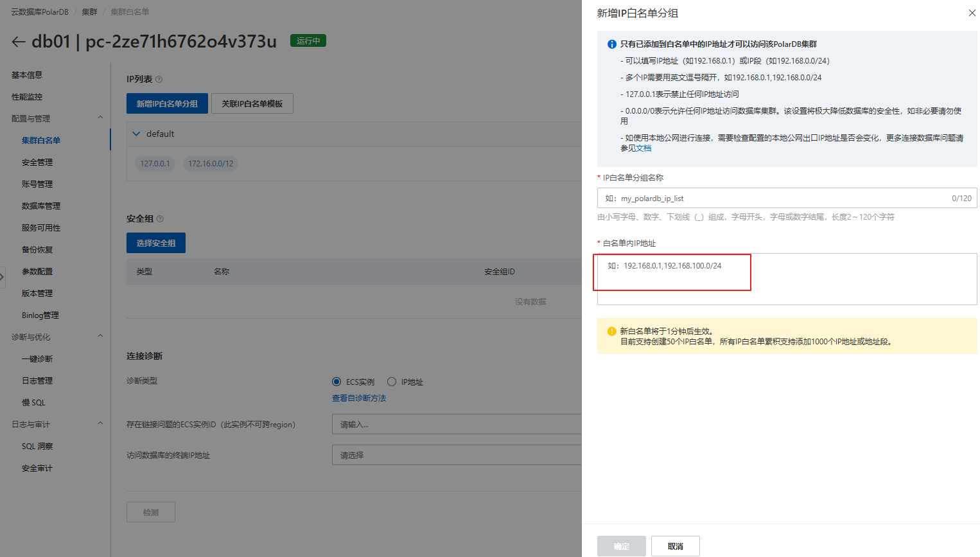Collapse the 配置与管理 menu section
980x557 pixels.
(x=100, y=118)
